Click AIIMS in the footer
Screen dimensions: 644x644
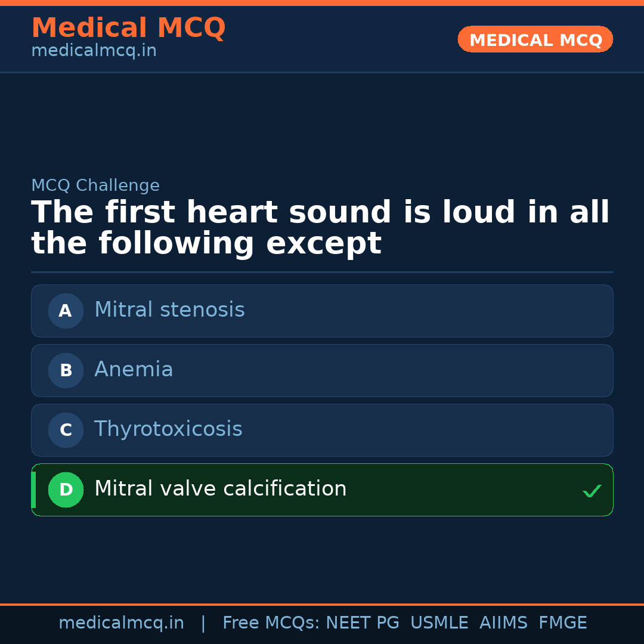[x=503, y=623]
